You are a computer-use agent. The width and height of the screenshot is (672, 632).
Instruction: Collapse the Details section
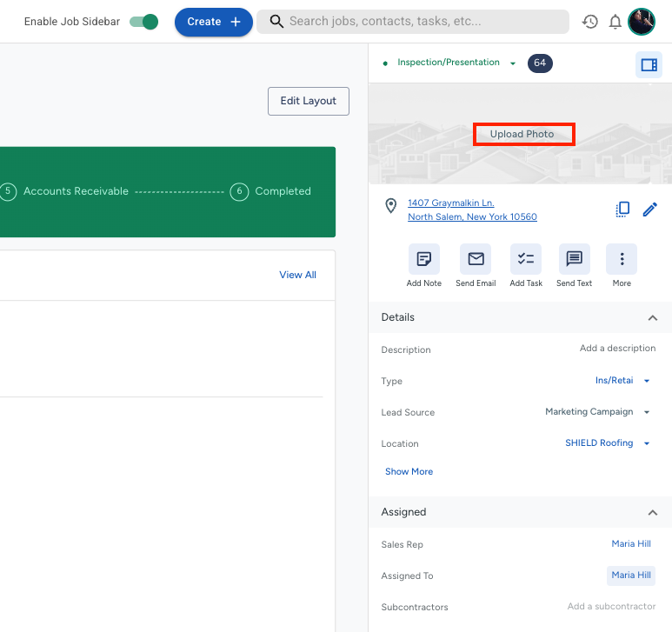652,318
